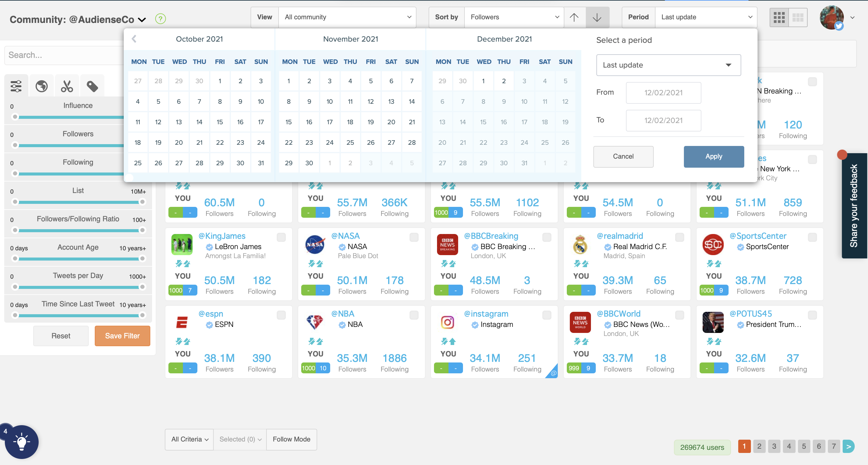Sort descending with the down arrow
The height and width of the screenshot is (465, 868).
click(x=597, y=17)
